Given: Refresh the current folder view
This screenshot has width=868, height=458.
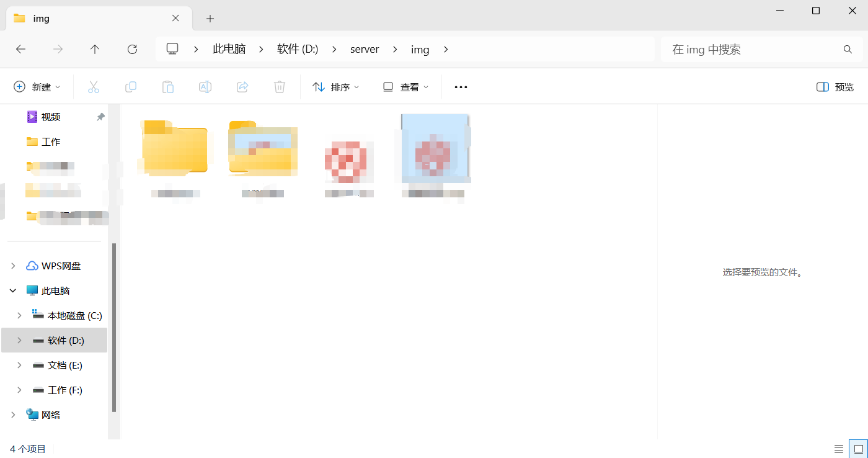Looking at the screenshot, I should coord(132,49).
